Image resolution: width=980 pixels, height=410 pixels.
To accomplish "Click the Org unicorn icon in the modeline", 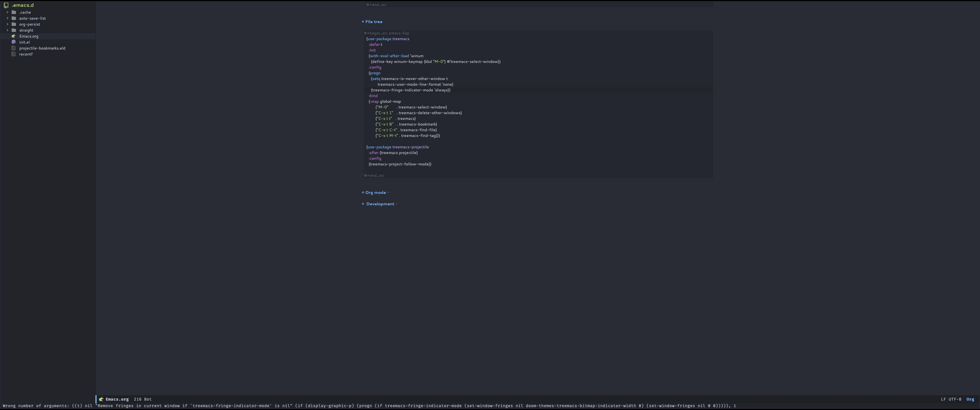I will click(101, 399).
